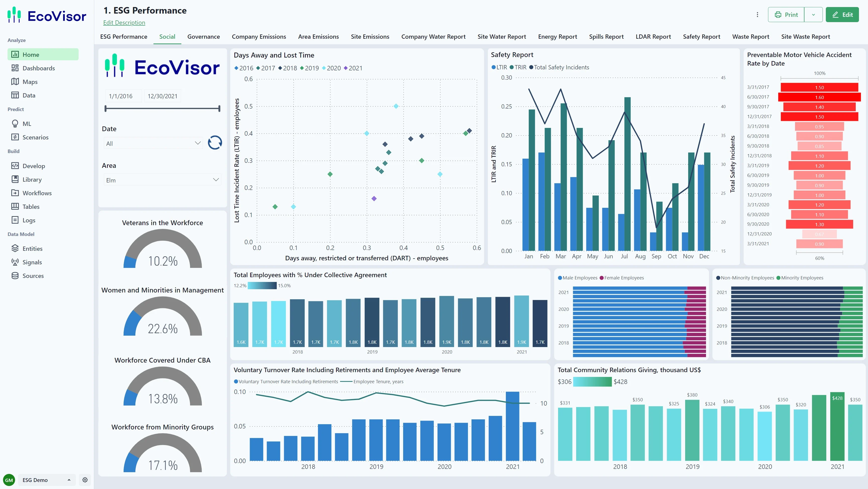Expand the Print options dropdown arrow
The image size is (868, 489).
click(813, 15)
